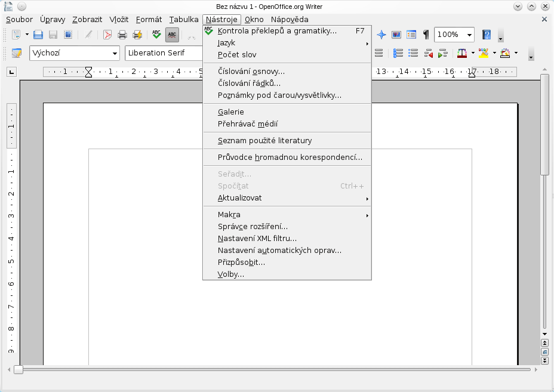Viewport: 554px width, 392px height.
Task: Click the Previous Page double-arrow button
Action: [x=544, y=343]
